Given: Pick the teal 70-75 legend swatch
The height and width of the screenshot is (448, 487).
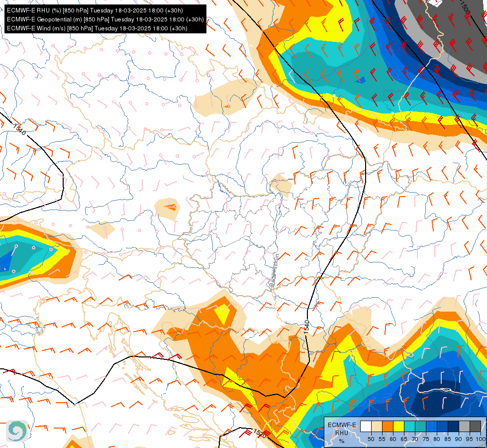Looking at the screenshot, I should point(420,426).
